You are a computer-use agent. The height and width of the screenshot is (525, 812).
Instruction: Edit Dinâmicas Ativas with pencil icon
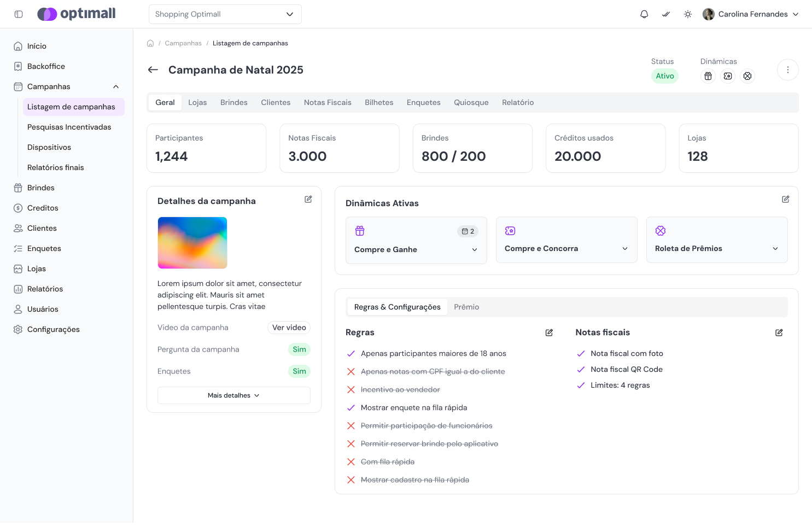(x=785, y=200)
